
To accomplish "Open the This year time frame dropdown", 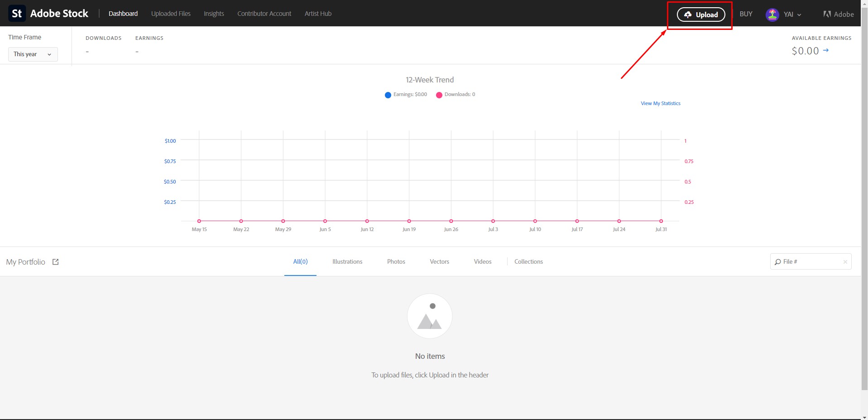I will 32,54.
